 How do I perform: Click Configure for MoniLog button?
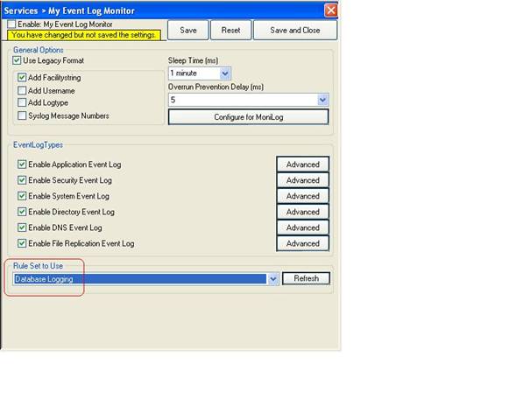(249, 117)
